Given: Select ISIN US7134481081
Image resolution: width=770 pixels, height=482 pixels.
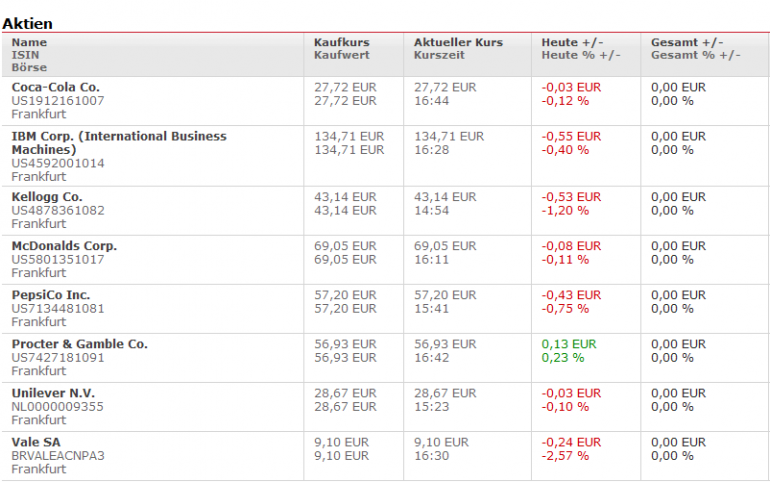Looking at the screenshot, I should [x=58, y=309].
